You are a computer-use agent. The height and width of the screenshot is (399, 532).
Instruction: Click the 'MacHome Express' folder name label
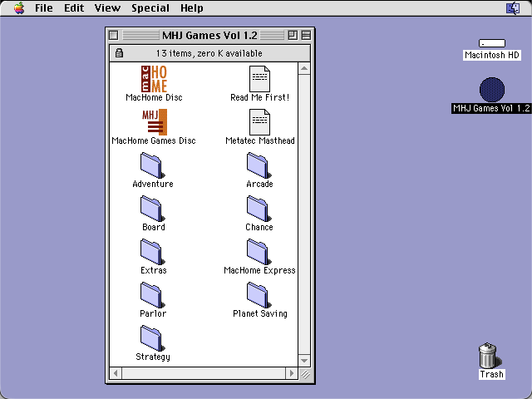click(x=259, y=270)
